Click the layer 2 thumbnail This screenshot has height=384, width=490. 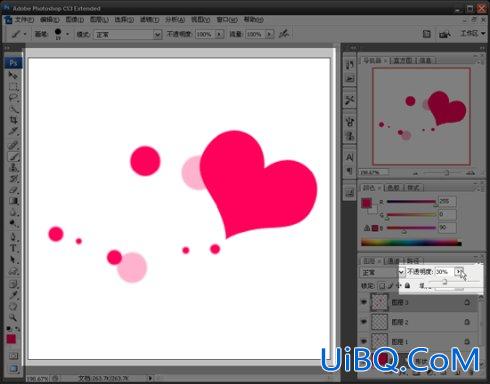point(380,322)
